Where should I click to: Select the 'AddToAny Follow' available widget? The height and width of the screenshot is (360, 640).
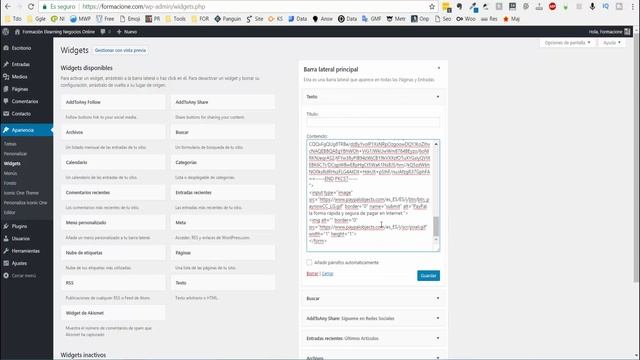[x=113, y=102]
